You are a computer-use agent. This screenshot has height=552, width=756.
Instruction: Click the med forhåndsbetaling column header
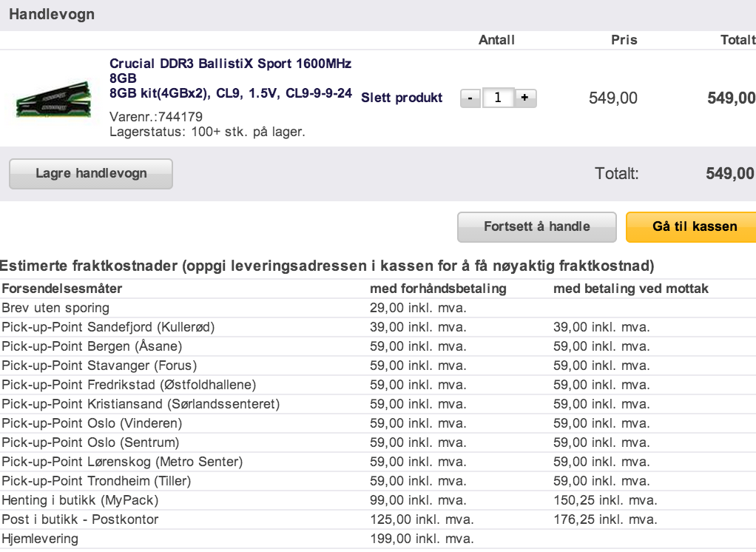pyautogui.click(x=438, y=289)
